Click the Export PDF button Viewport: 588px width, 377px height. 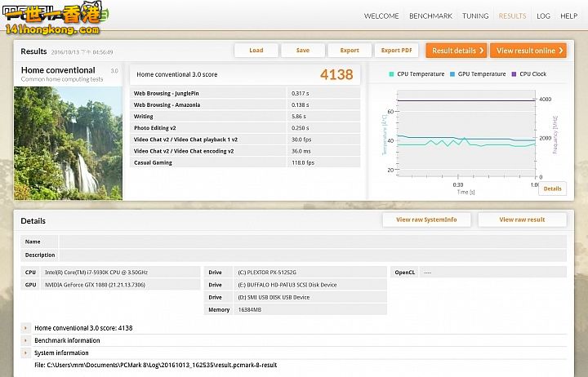click(396, 51)
